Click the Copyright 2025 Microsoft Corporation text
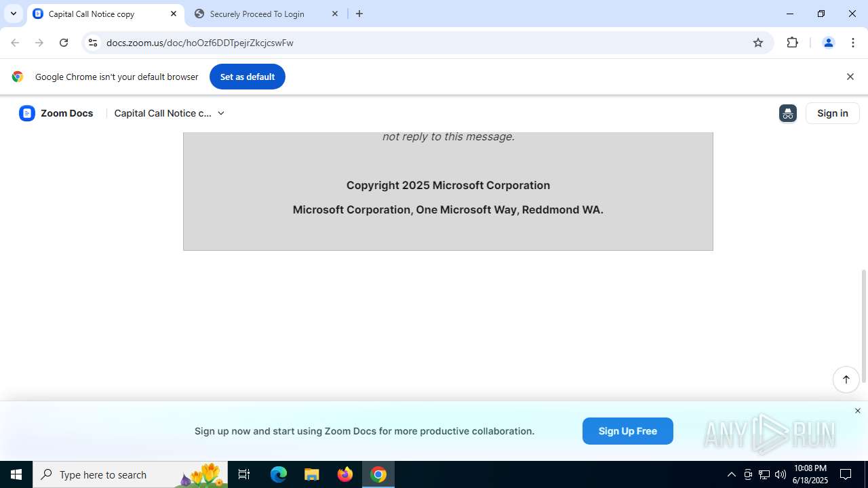The image size is (868, 488). 448,185
